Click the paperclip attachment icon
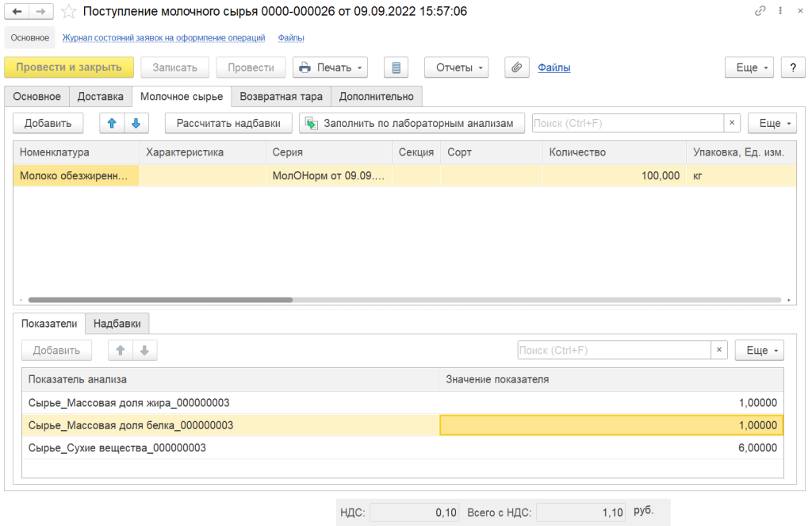812x526 pixels. pyautogui.click(x=517, y=67)
